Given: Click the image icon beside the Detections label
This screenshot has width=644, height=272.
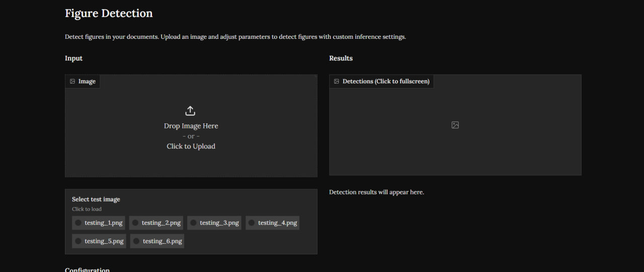Looking at the screenshot, I should pyautogui.click(x=337, y=81).
